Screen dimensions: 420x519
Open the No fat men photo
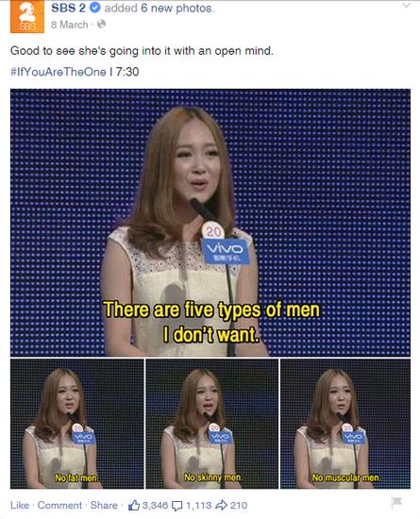(77, 424)
